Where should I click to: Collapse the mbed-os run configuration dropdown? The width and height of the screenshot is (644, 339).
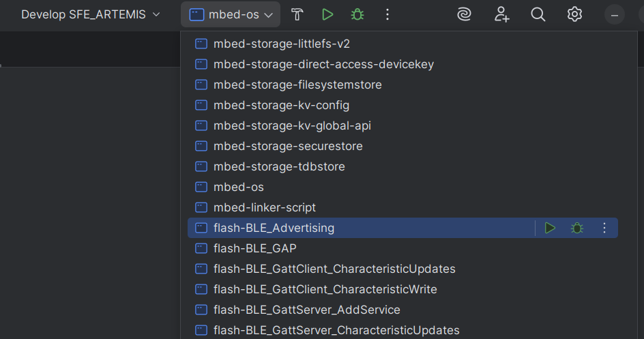tap(231, 15)
